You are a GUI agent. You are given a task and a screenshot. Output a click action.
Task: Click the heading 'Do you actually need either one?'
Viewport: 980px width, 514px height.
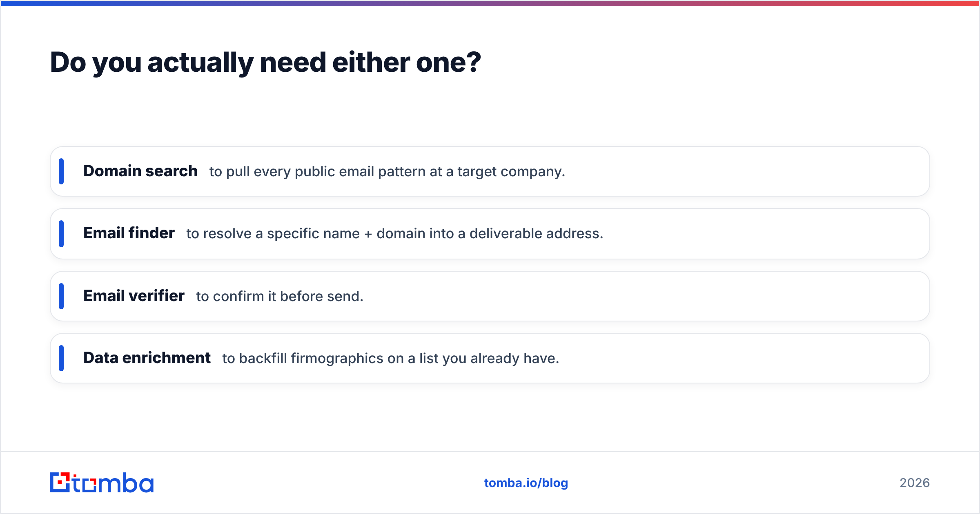(x=265, y=62)
